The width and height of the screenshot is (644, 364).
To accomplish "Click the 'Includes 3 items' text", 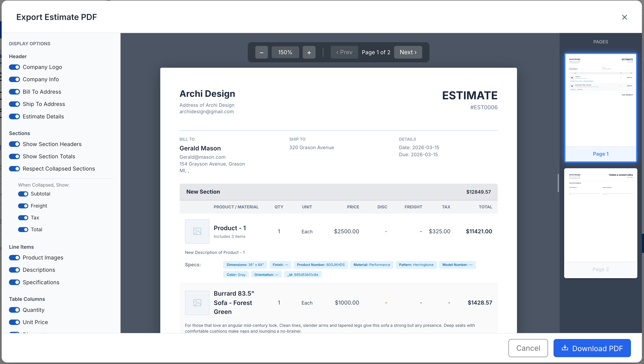I will pyautogui.click(x=229, y=236).
